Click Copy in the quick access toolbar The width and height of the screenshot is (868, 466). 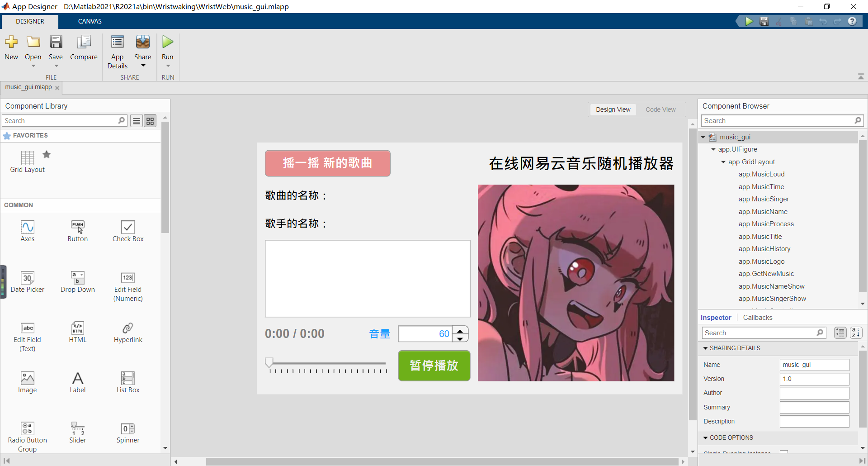pos(793,21)
